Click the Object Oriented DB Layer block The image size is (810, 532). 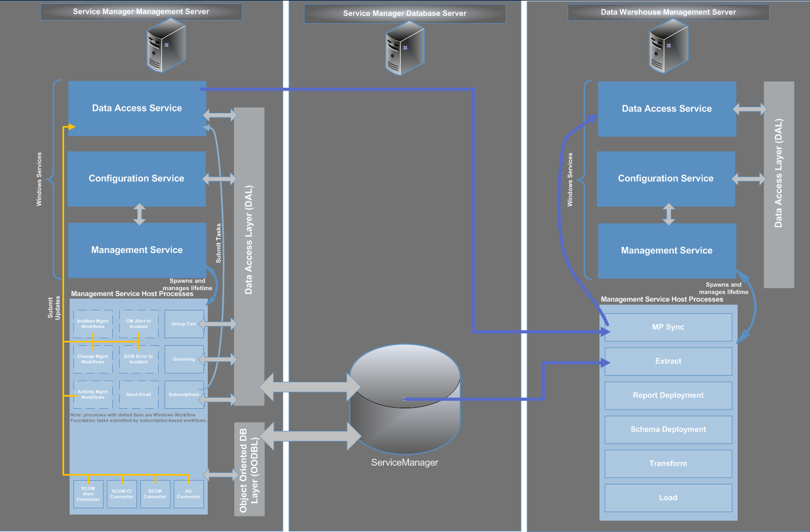[x=249, y=470]
